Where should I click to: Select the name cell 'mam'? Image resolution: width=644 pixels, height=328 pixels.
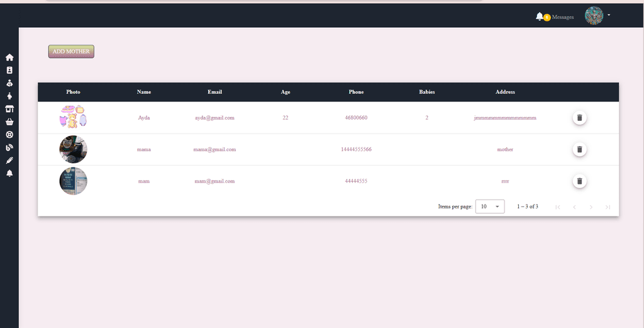(144, 181)
